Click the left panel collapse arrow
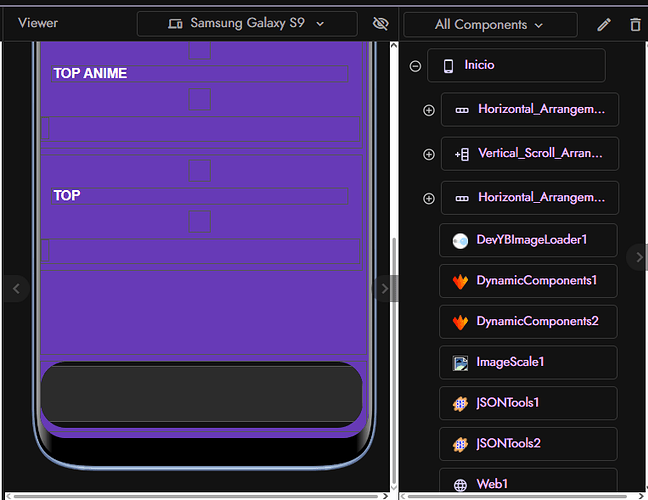648x500 pixels. tap(15, 288)
